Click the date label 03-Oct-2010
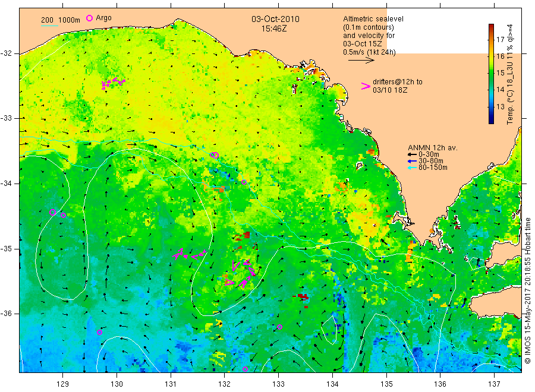Image resolution: width=535 pixels, height=392 pixels. coord(275,19)
